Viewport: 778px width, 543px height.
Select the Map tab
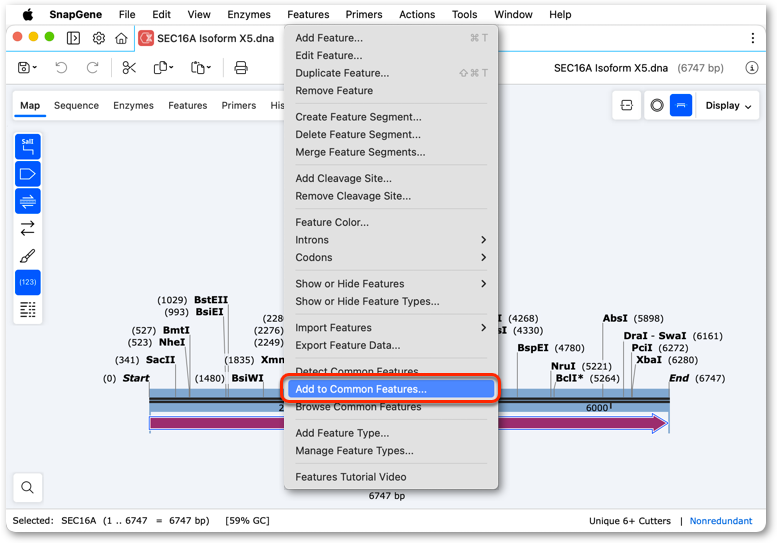(x=30, y=105)
